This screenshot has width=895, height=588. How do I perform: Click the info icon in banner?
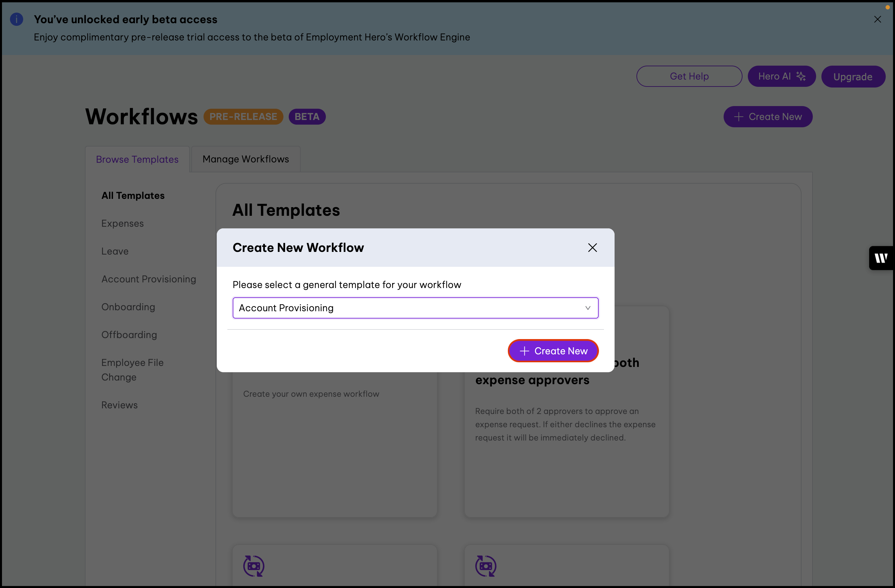coord(17,19)
